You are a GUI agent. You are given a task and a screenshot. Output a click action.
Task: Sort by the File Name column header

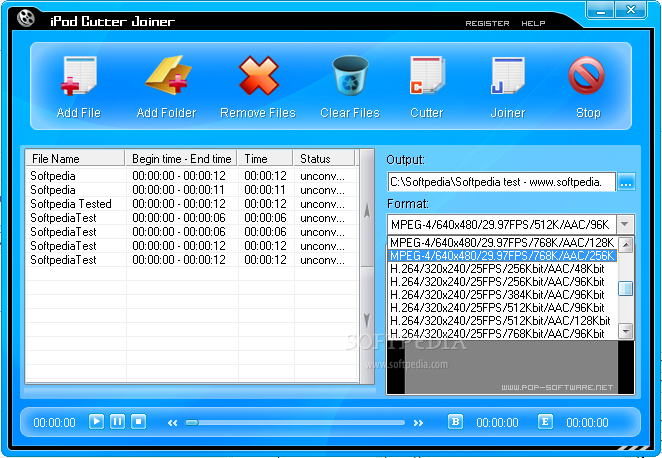(x=75, y=159)
